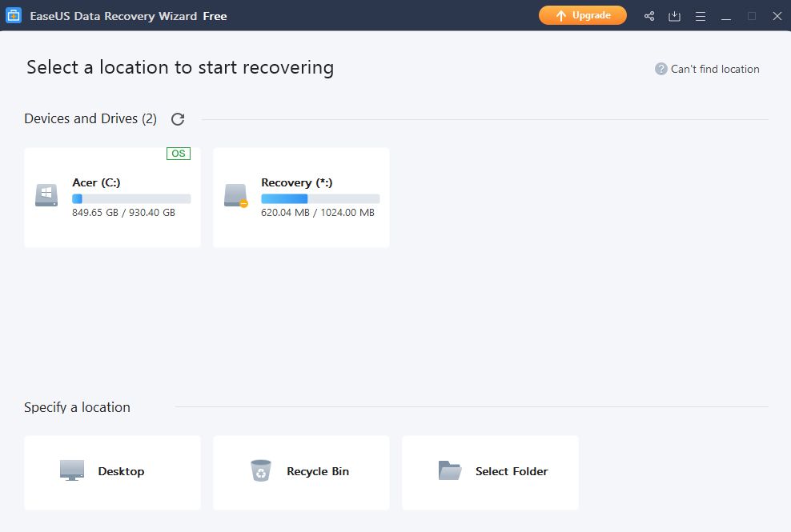Screen dimensions: 791x532
Task: Click the EaseUS app logo icon
Action: (x=14, y=16)
